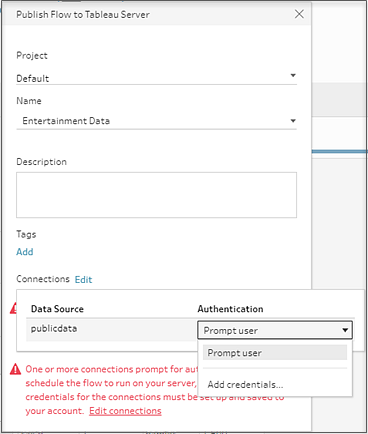Click the Data Source column header

57,309
